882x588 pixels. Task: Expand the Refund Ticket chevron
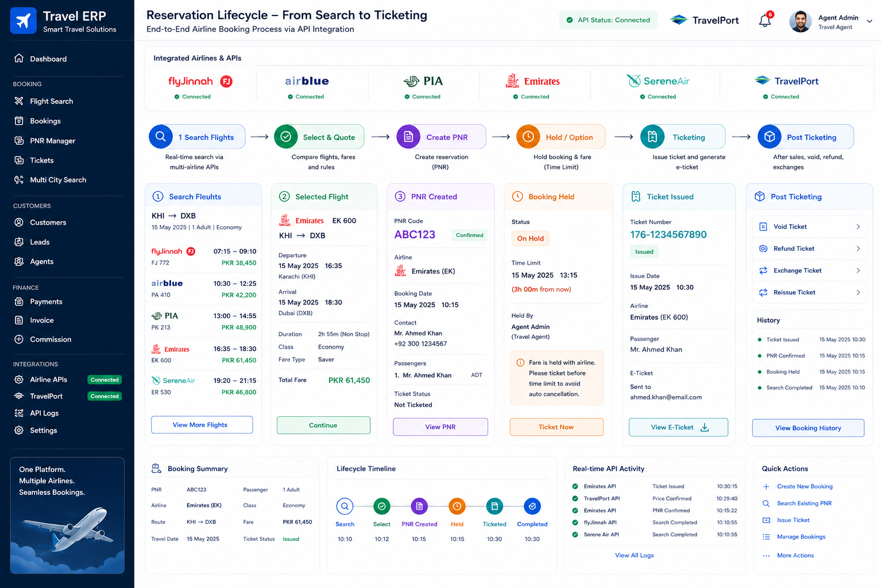point(858,249)
